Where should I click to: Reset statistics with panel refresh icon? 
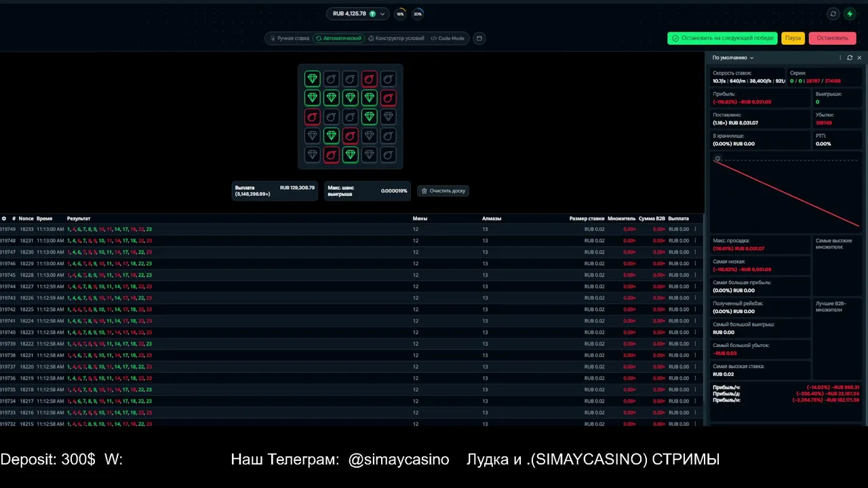(850, 58)
